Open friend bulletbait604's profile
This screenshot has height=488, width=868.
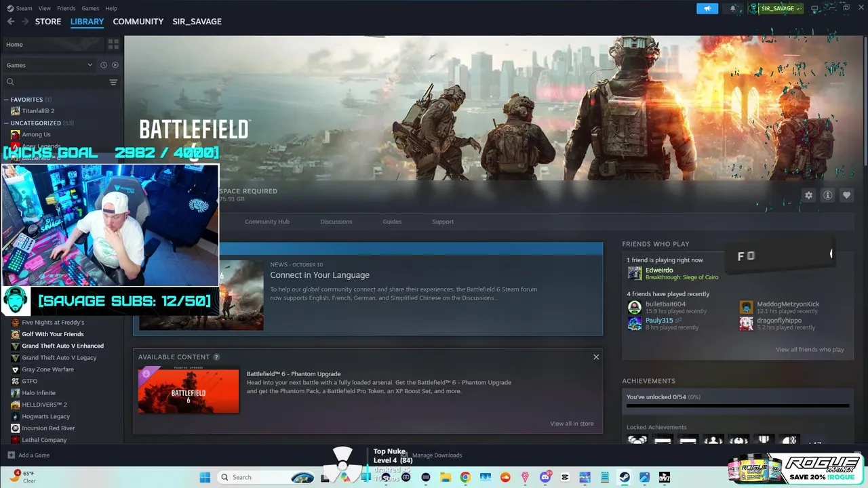665,304
